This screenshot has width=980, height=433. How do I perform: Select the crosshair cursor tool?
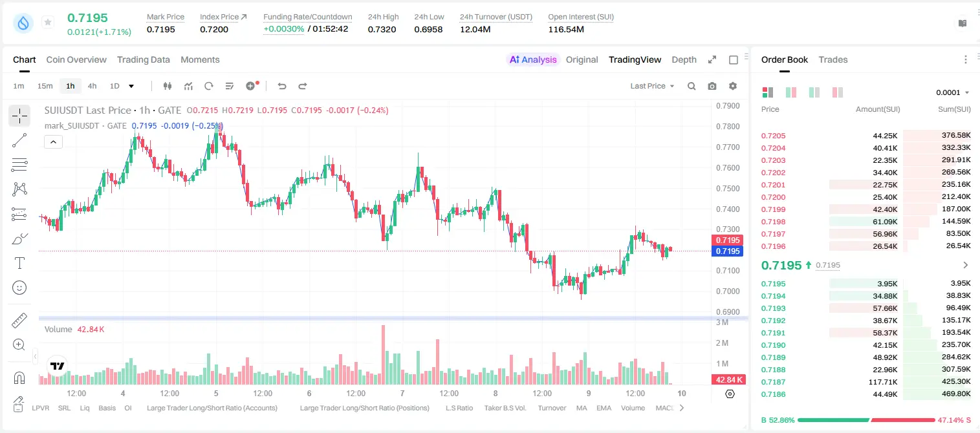tap(19, 116)
